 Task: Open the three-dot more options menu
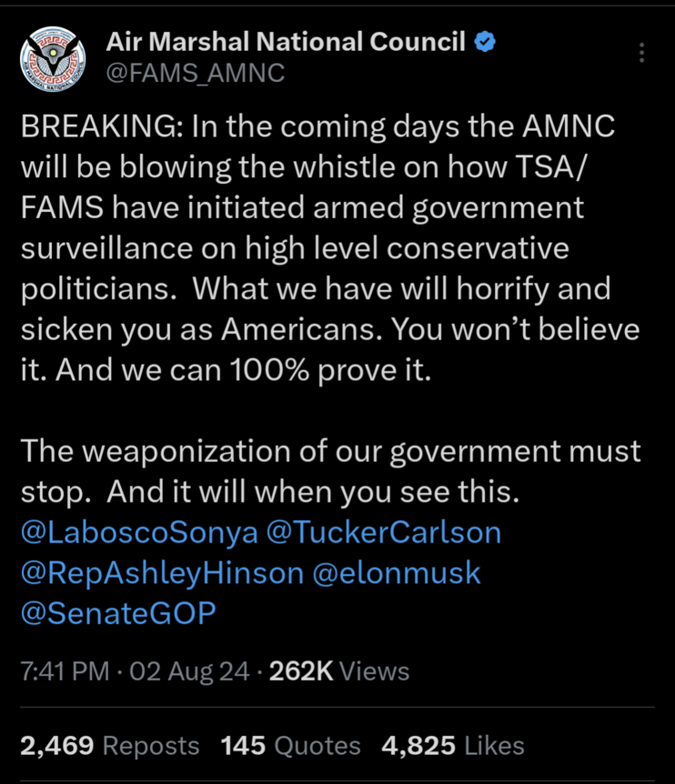point(641,53)
